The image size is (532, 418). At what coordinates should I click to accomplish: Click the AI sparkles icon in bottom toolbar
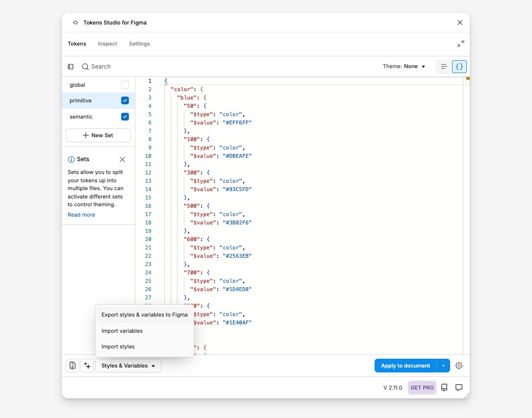(87, 366)
